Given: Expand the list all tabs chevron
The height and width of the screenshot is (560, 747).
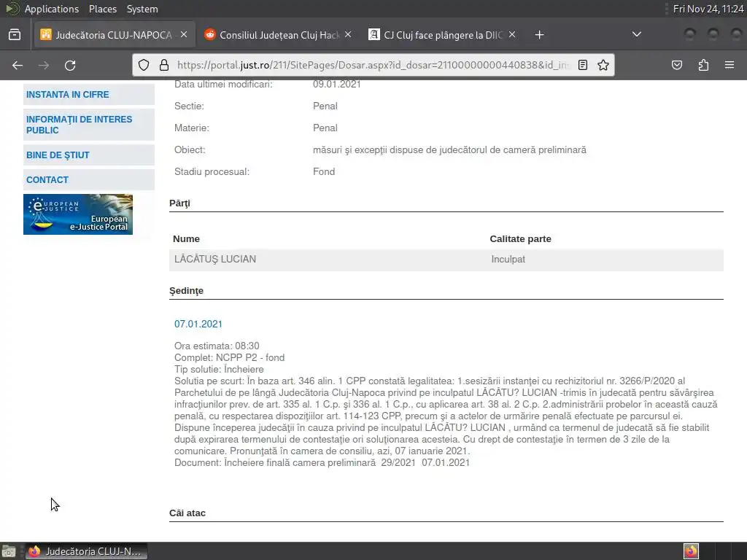Looking at the screenshot, I should pos(636,34).
